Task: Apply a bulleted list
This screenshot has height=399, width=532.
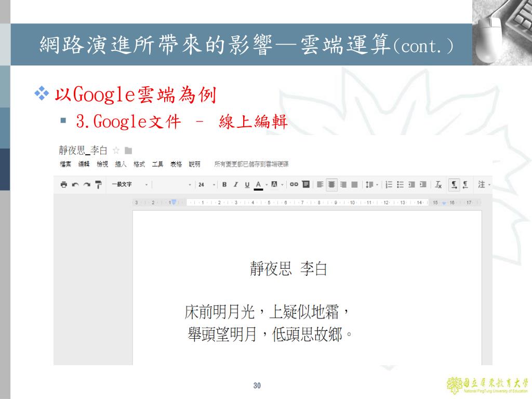Action: tap(401, 184)
